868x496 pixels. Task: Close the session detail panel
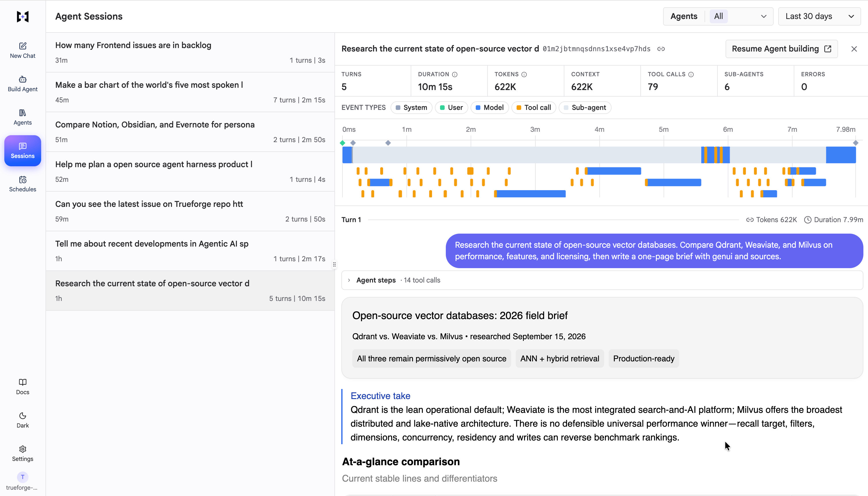854,49
